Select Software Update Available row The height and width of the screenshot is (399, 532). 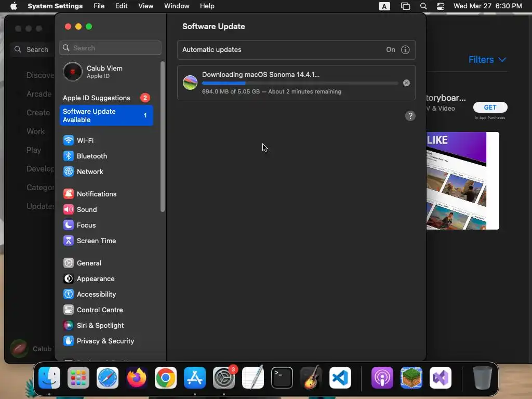(107, 116)
